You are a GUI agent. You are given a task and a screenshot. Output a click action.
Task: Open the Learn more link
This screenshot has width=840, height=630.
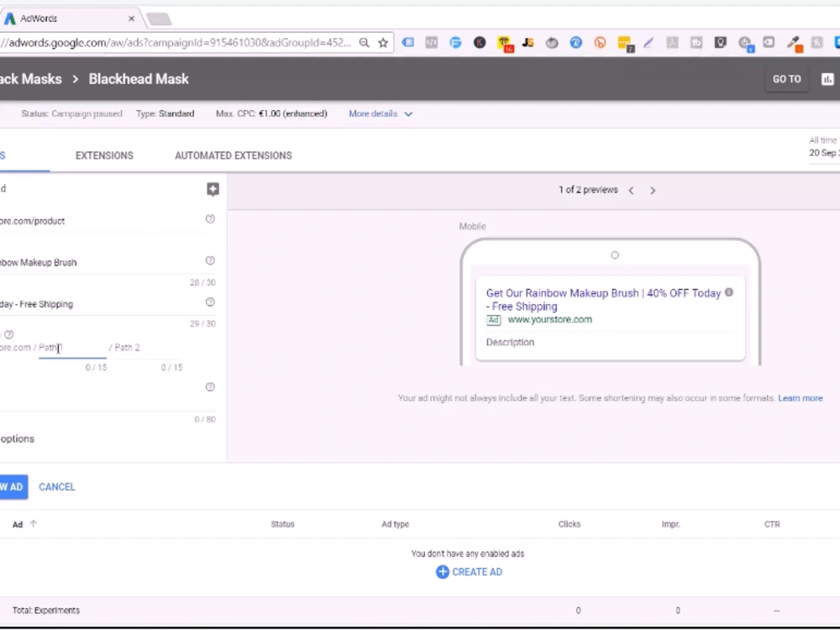tap(801, 398)
